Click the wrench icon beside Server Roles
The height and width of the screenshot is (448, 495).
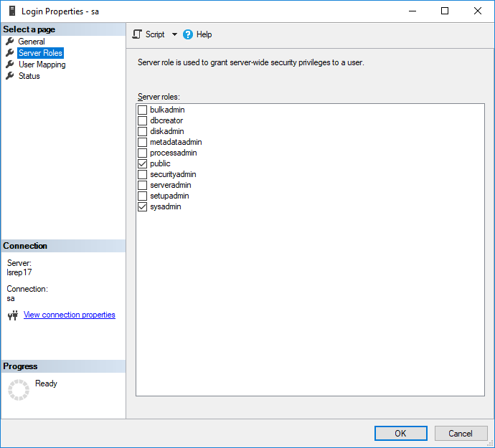pos(10,53)
